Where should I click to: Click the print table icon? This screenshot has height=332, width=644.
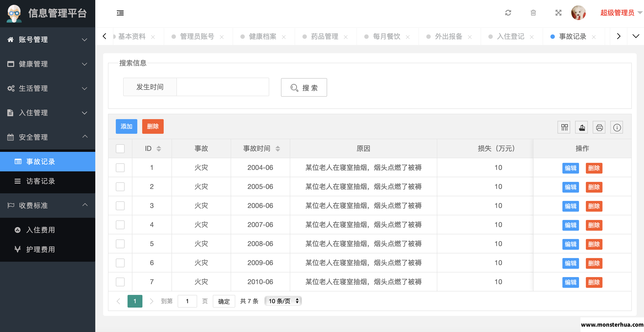599,127
